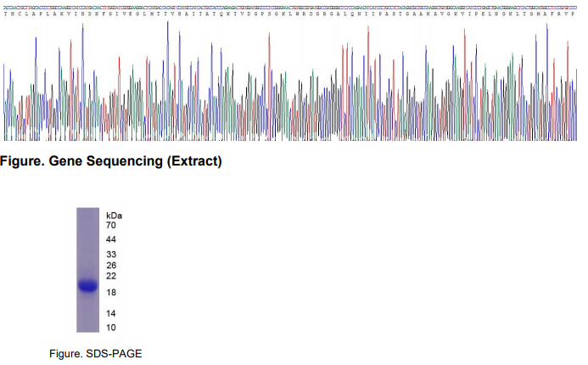Select the 33 kDa marker label
588x365 pixels.
(111, 255)
